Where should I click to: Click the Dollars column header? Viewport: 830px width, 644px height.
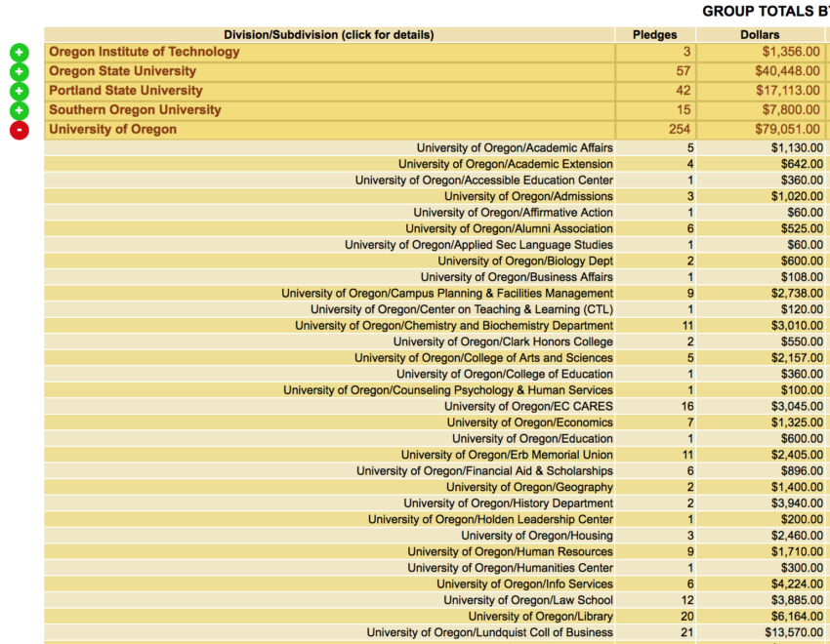tap(760, 35)
